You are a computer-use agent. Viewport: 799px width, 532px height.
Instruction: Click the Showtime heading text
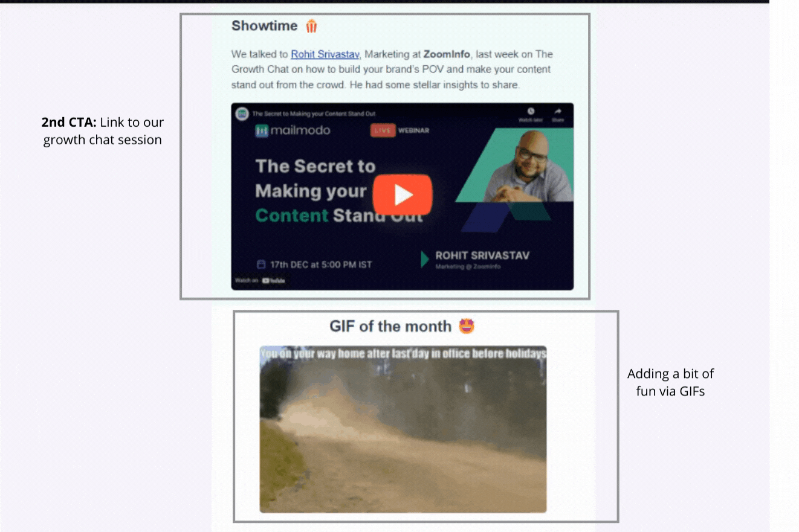265,26
